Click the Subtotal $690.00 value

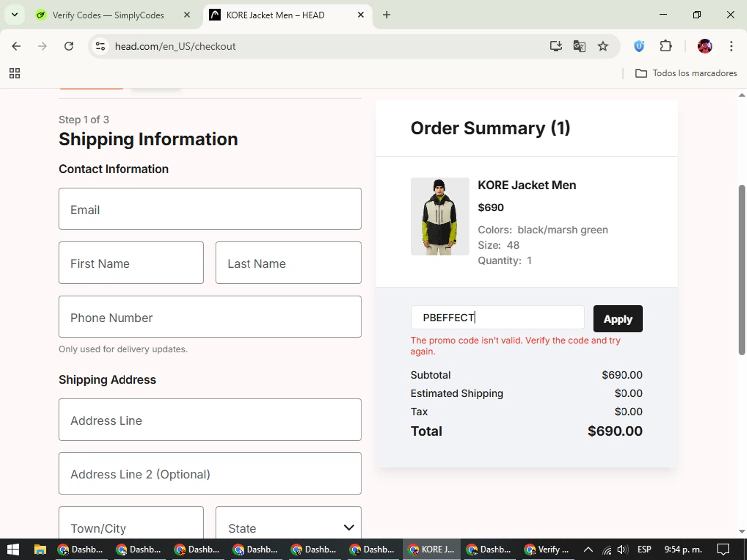tap(622, 375)
